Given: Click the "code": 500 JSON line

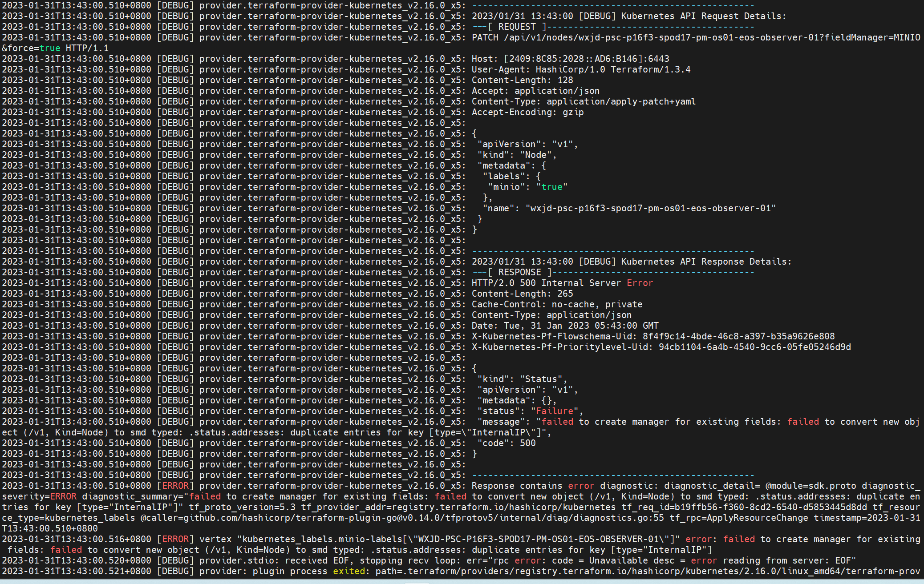Looking at the screenshot, I should tap(506, 443).
